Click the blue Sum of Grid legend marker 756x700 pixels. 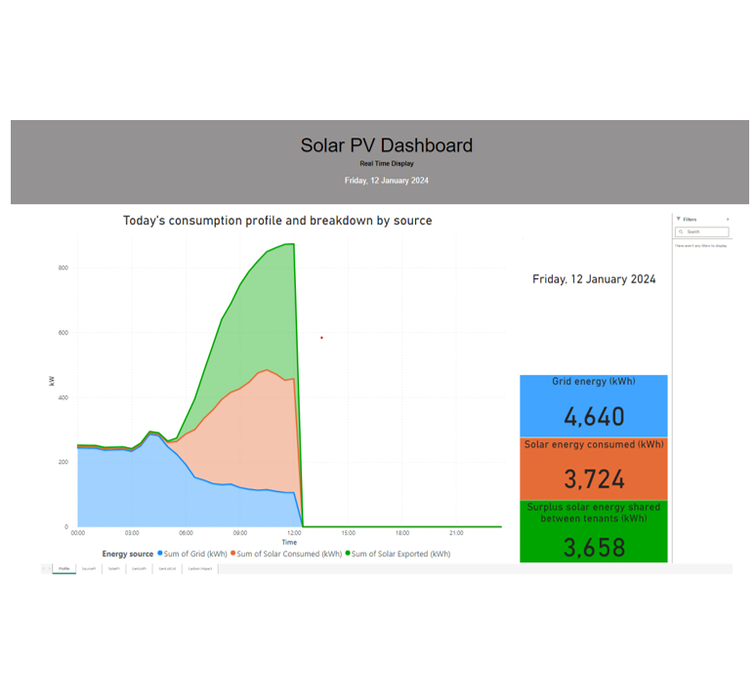tap(160, 554)
